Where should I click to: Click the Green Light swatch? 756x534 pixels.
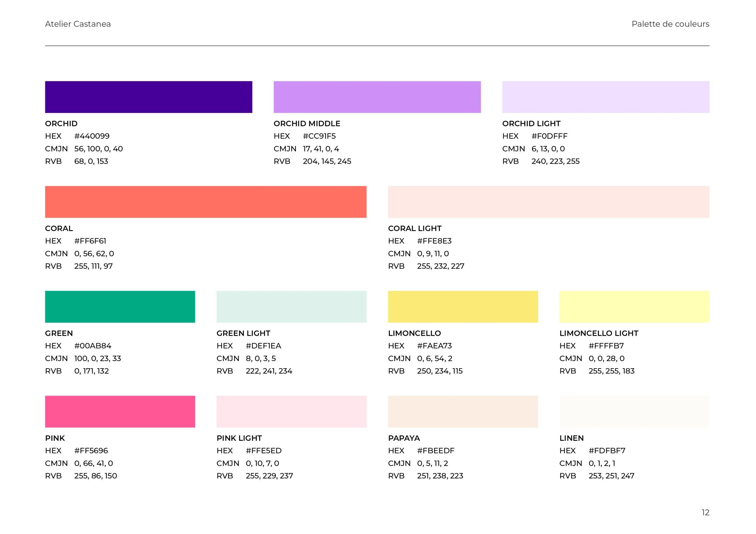click(x=291, y=307)
